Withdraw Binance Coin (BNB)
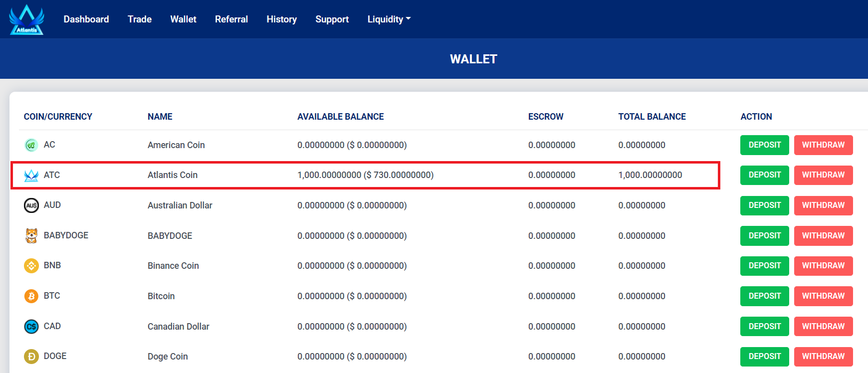 [824, 266]
